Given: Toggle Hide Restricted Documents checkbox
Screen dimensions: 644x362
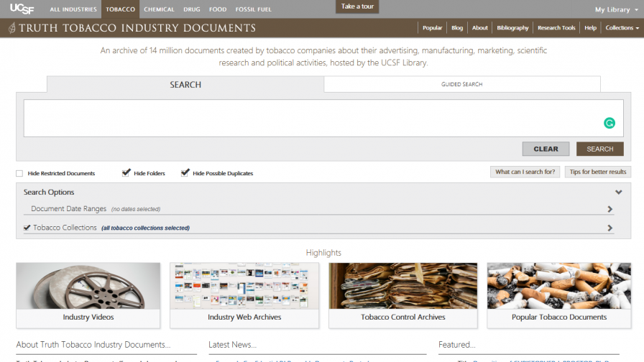Looking at the screenshot, I should pos(19,173).
